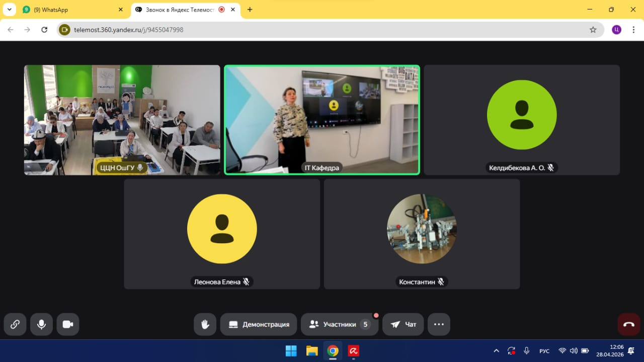Switch to the WhatsApp tab
The width and height of the screenshot is (644, 362).
[70, 10]
